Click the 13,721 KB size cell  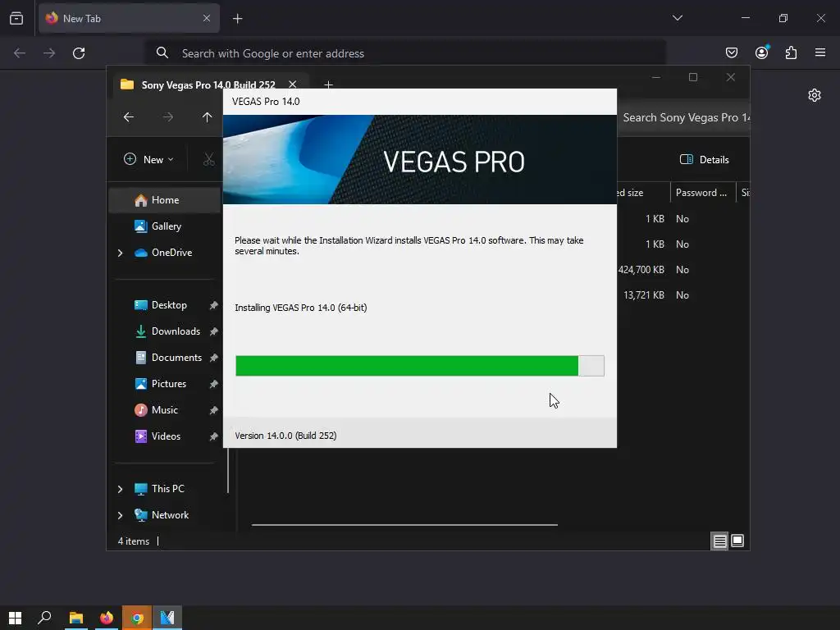point(644,295)
